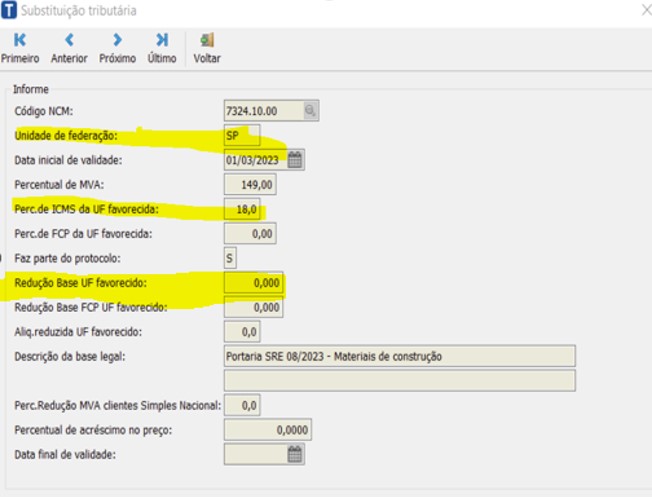This screenshot has width=652, height=497.
Task: Click the Substituição tributária app icon
Action: 10,10
